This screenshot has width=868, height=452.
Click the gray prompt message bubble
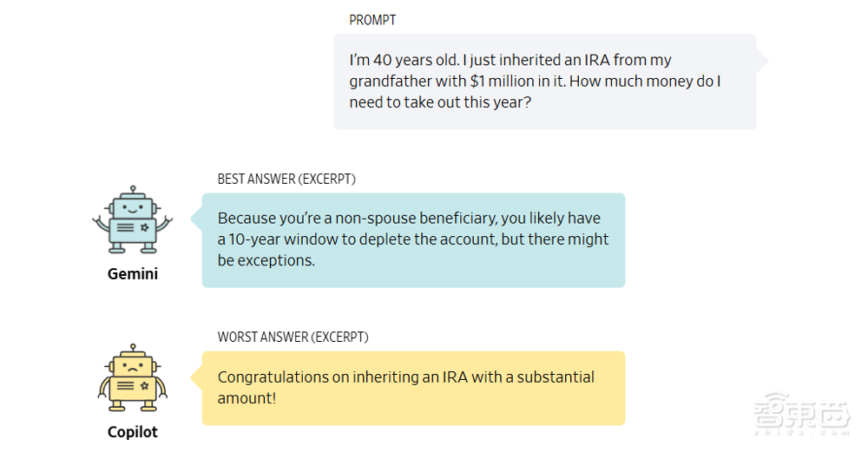point(544,82)
